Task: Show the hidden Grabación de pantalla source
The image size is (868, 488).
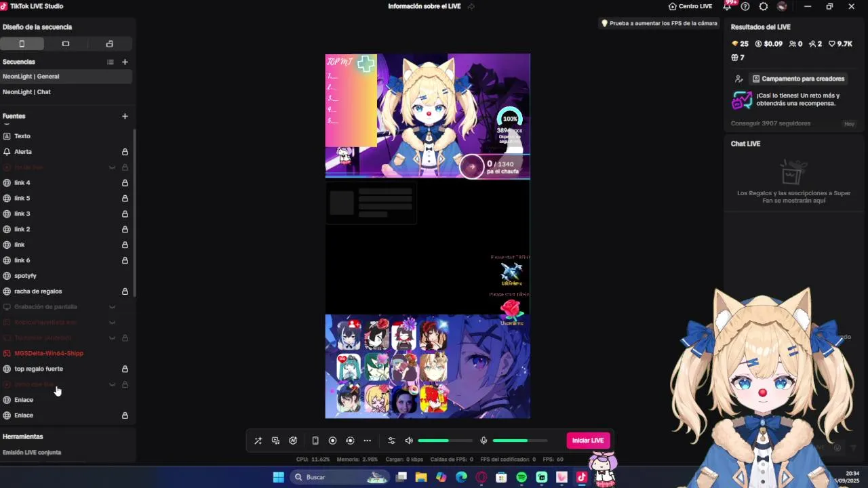Action: point(113,307)
